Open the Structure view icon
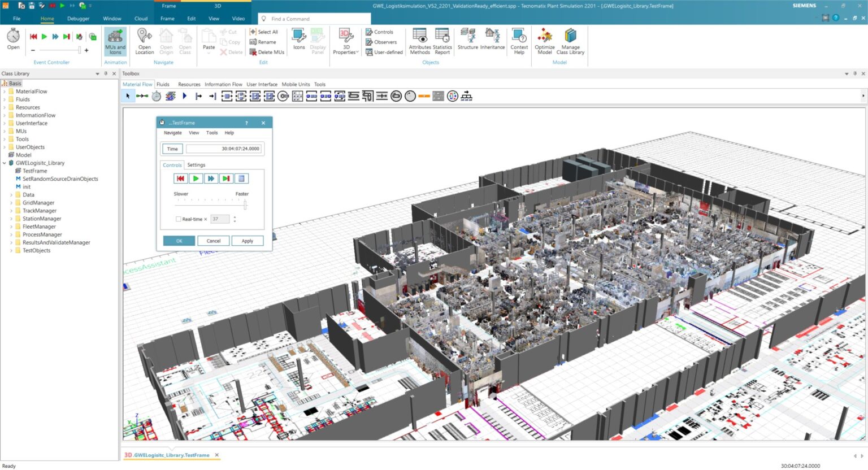 (x=467, y=40)
